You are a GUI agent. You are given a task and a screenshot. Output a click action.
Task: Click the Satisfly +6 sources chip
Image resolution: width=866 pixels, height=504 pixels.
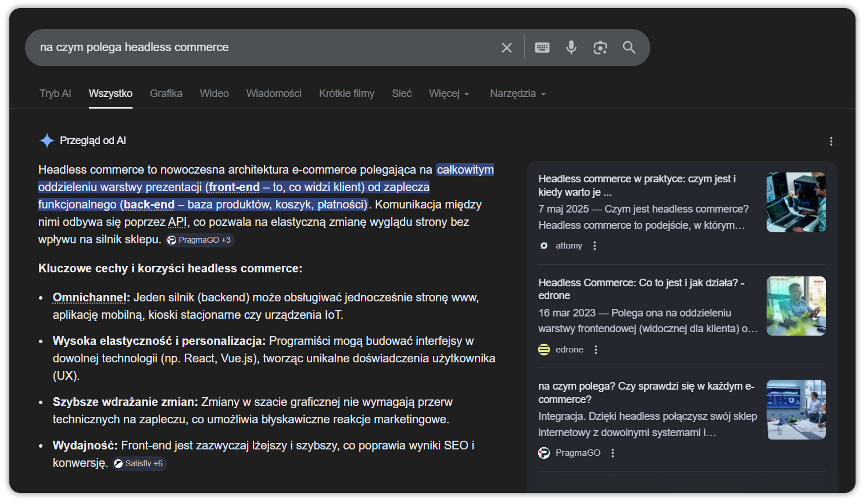click(x=139, y=463)
